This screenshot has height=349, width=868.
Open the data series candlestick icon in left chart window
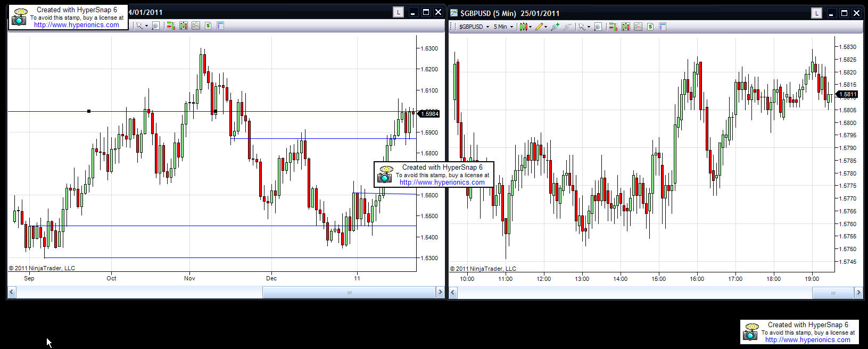pyautogui.click(x=184, y=26)
